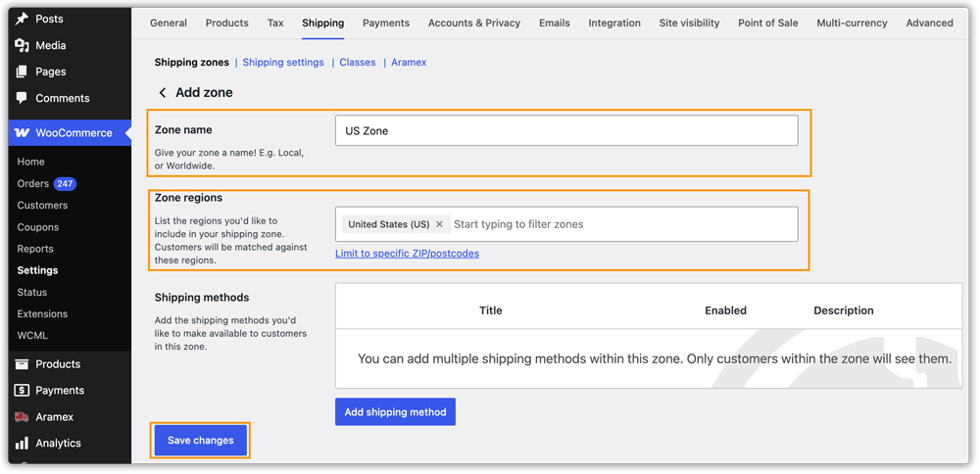
Task: Click the Comments bubble icon
Action: click(x=22, y=97)
